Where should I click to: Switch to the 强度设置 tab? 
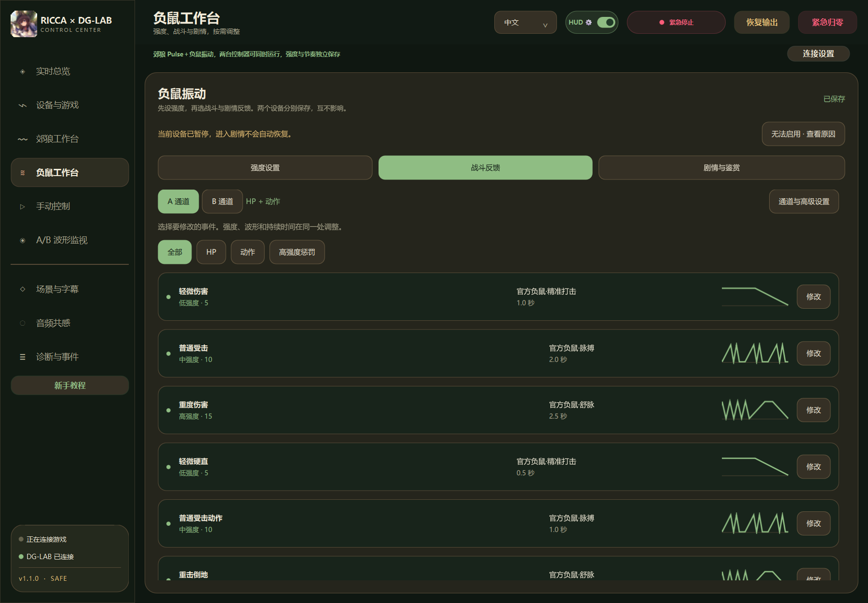click(x=265, y=167)
